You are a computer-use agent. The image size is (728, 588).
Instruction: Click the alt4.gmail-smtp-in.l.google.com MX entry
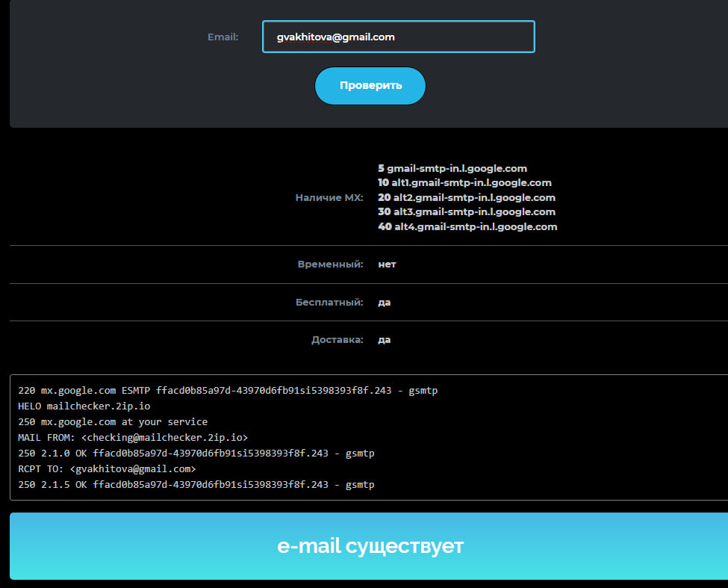click(467, 226)
